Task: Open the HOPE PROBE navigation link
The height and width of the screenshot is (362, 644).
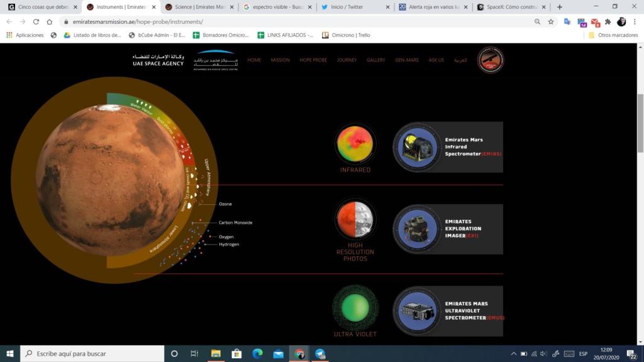Action: click(313, 60)
